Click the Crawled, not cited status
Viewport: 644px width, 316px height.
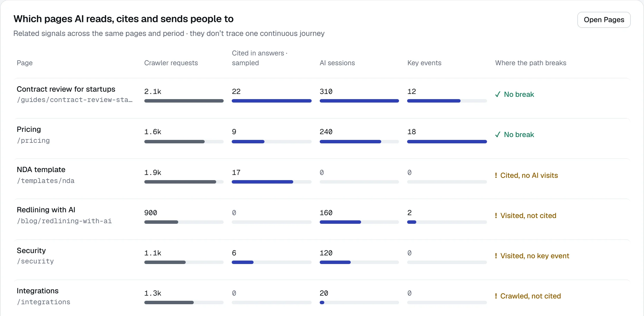(x=530, y=296)
